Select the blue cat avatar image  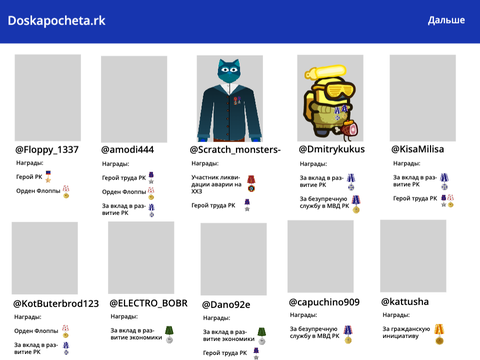pyautogui.click(x=230, y=99)
